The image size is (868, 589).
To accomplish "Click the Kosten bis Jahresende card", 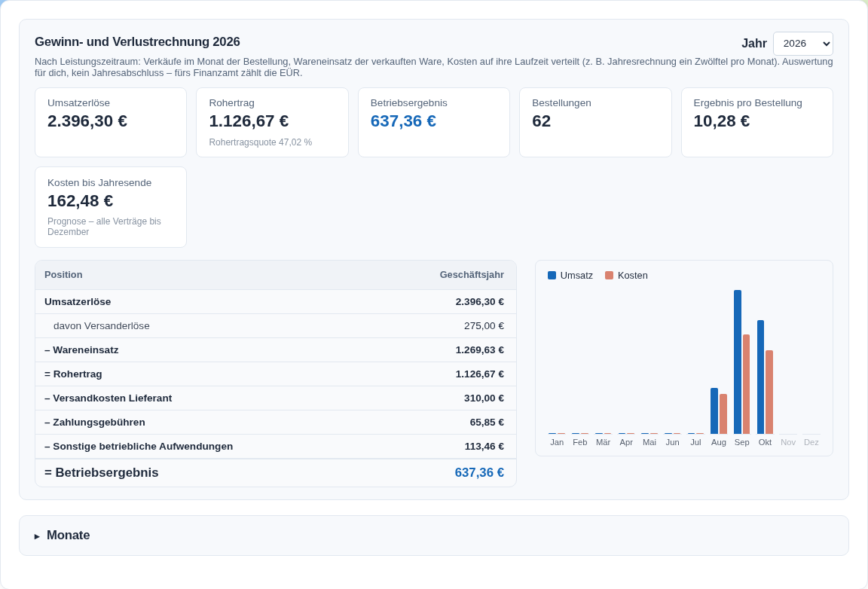I will [111, 207].
